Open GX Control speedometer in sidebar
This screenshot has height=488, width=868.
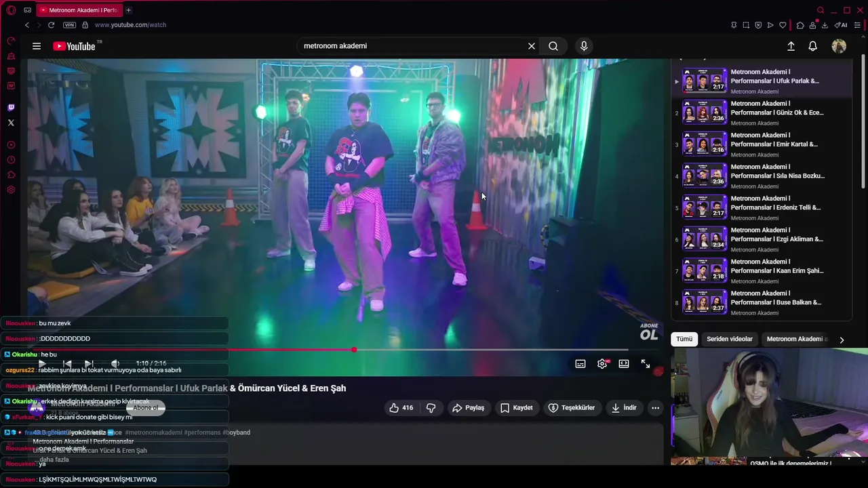pos(11,41)
